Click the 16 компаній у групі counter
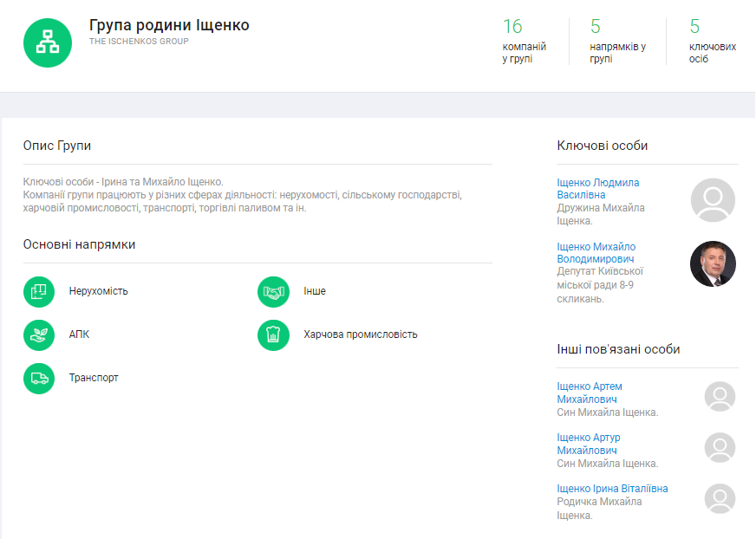The height and width of the screenshot is (539, 756). coord(524,41)
